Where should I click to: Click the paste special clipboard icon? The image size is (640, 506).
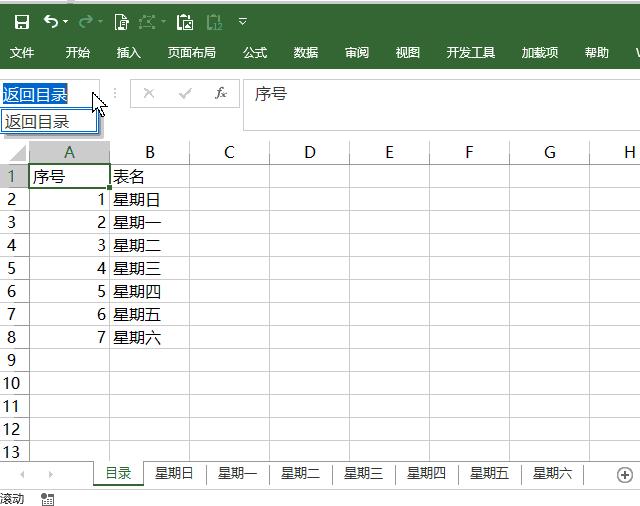coord(185,22)
